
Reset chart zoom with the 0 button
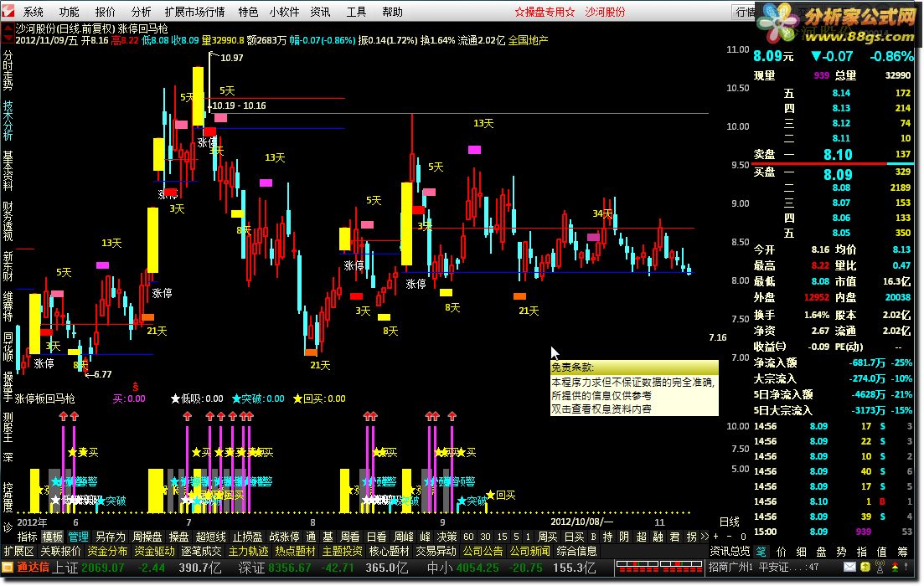[x=743, y=537]
